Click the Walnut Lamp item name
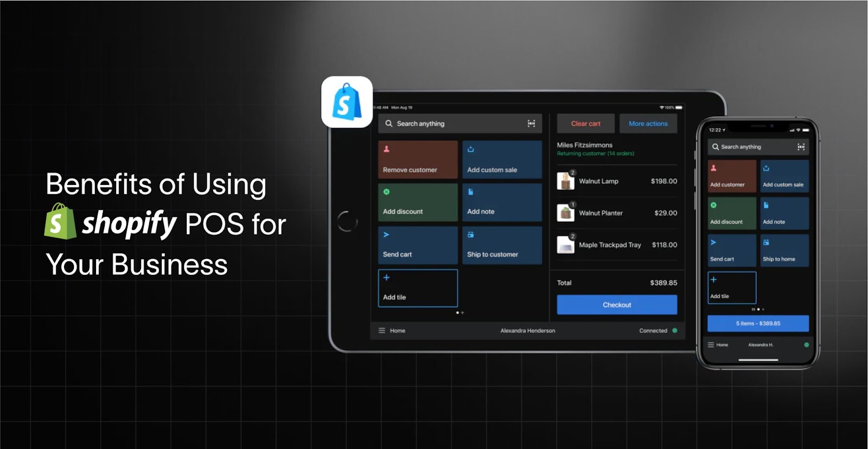Viewport: 868px width, 449px height. click(x=598, y=181)
